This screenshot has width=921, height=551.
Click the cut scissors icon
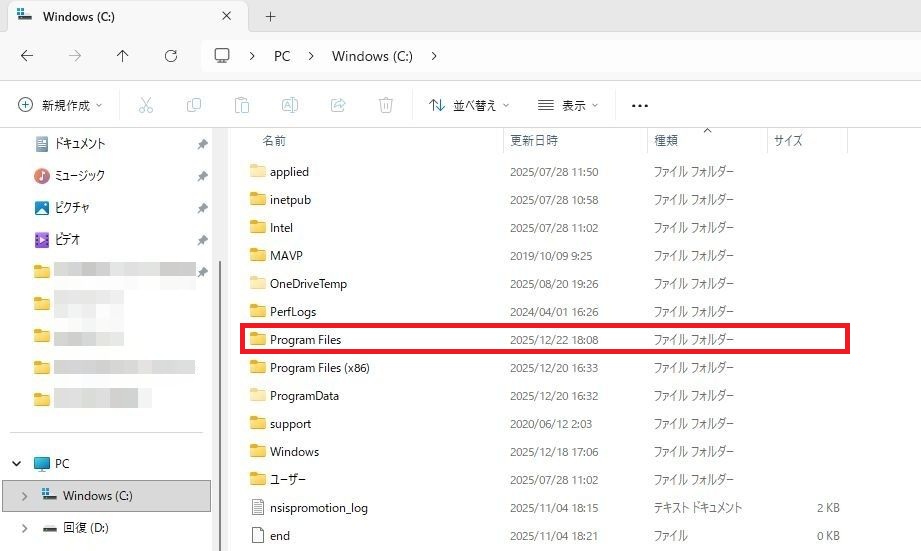[145, 105]
